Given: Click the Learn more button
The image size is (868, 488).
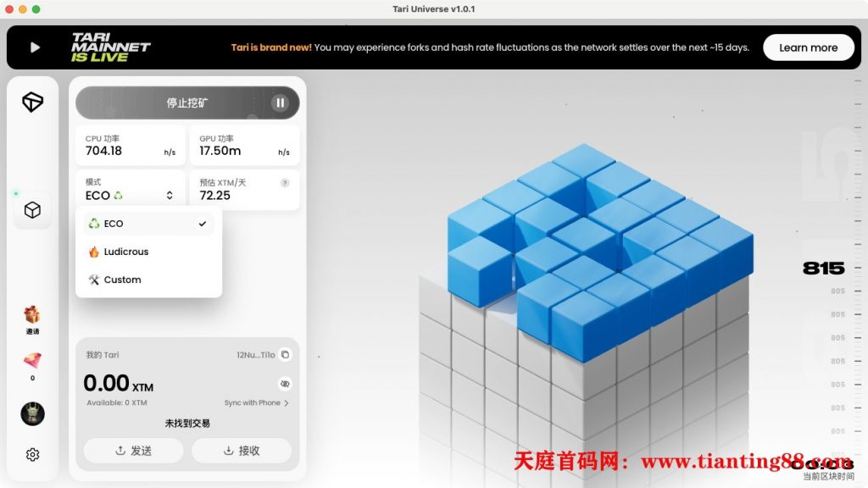Looking at the screenshot, I should point(808,47).
